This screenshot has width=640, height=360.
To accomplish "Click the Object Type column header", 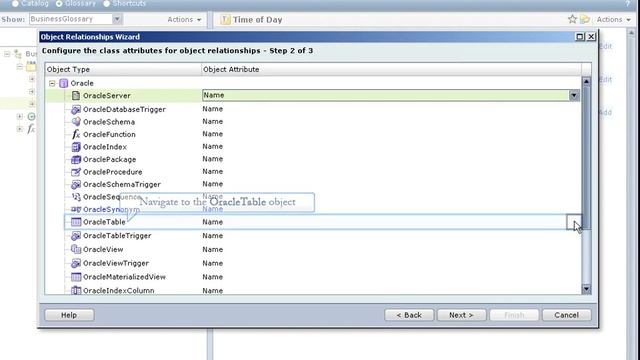I will pos(123,69).
